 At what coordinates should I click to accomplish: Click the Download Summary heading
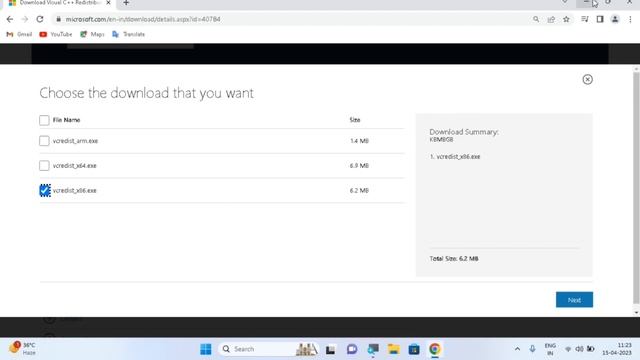click(x=464, y=132)
